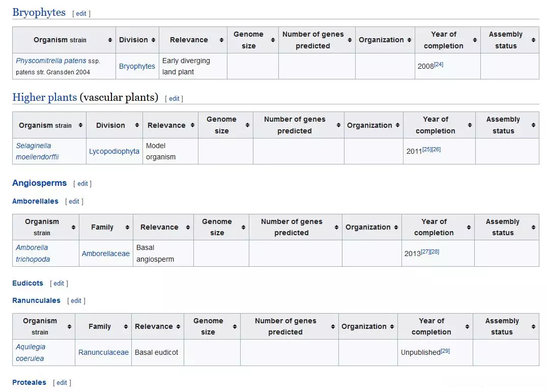Open citation 24 next to 2008
The width and height of the screenshot is (547, 392).
point(439,64)
